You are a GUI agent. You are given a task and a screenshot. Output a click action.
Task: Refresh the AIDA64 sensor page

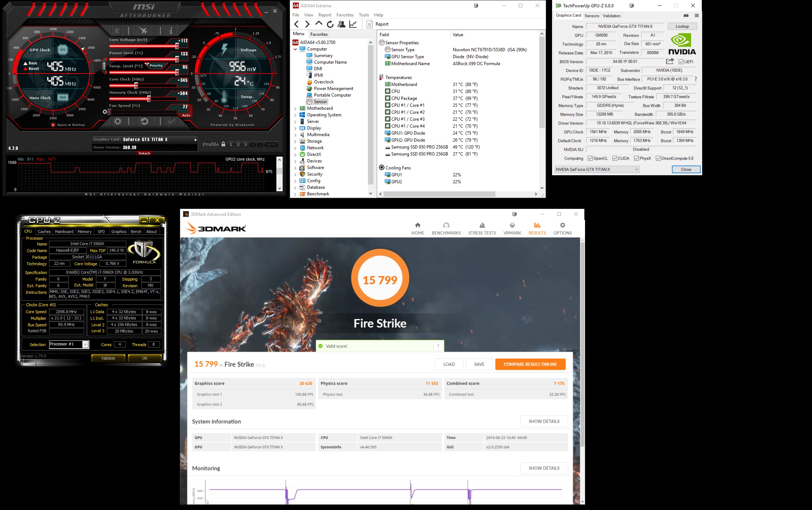[330, 24]
